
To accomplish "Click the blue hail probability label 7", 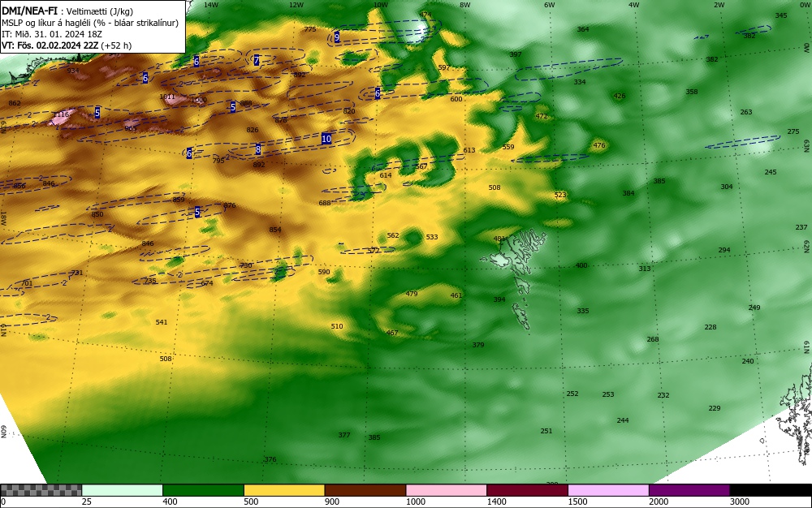I will (x=257, y=61).
